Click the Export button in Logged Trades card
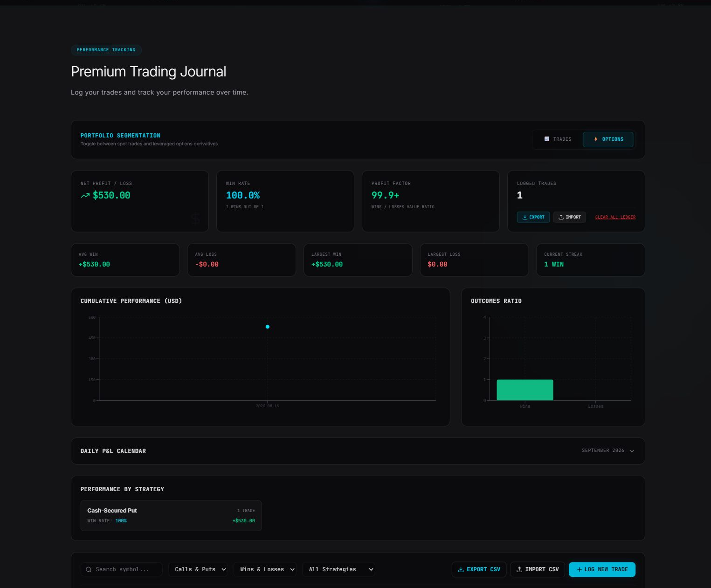711x588 pixels. (533, 217)
